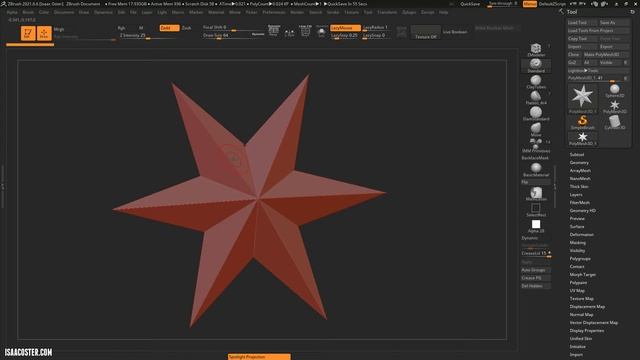Expand the Subtool palette section
This screenshot has width=640, height=360.
pyautogui.click(x=577, y=154)
